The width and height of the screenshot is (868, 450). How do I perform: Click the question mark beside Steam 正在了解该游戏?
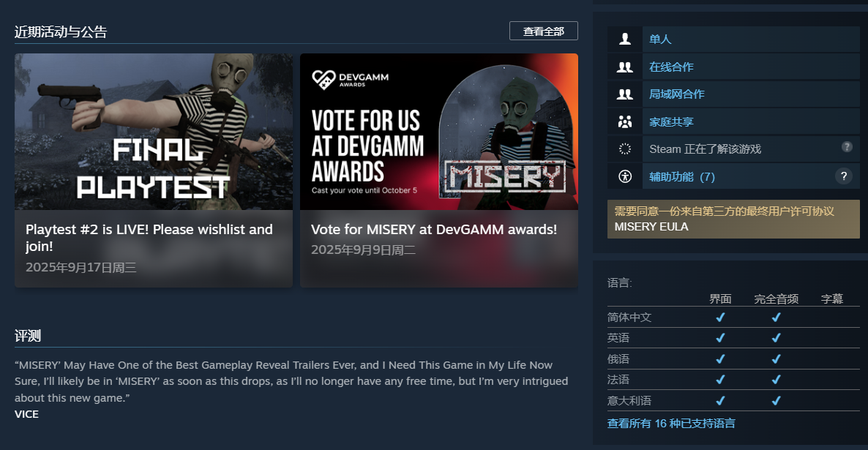847,146
